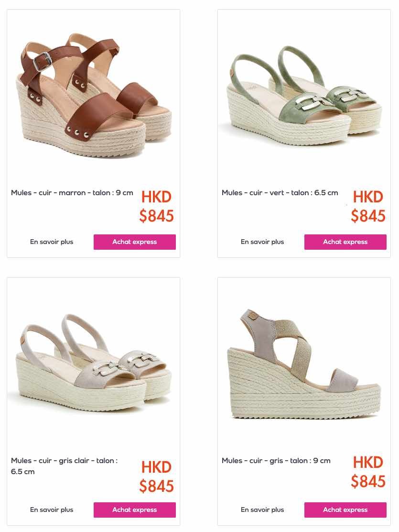Viewport: 399px width, 532px height.
Task: Open En savoir plus for gris clair mules
Action: tap(52, 510)
